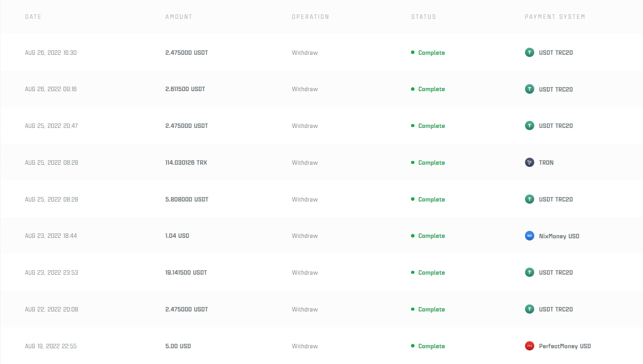Click USDT TRC20 label in Aug 26 16:30 row
The width and height of the screenshot is (643, 364).
(556, 53)
